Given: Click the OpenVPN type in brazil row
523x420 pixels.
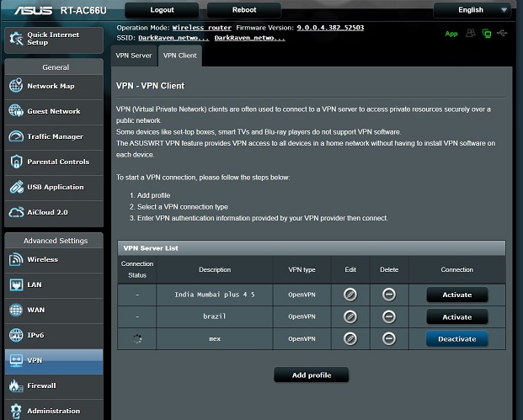Looking at the screenshot, I should (302, 316).
